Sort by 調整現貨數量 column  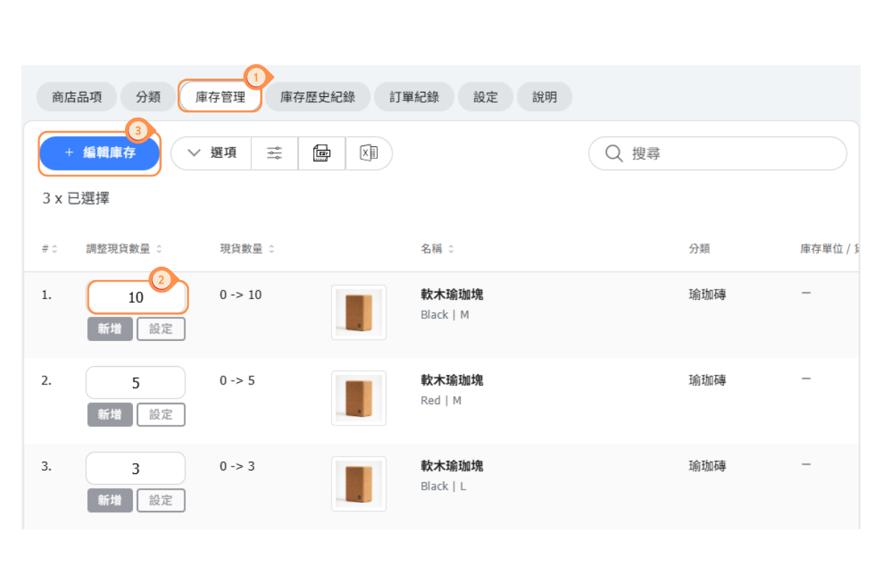[x=159, y=249]
